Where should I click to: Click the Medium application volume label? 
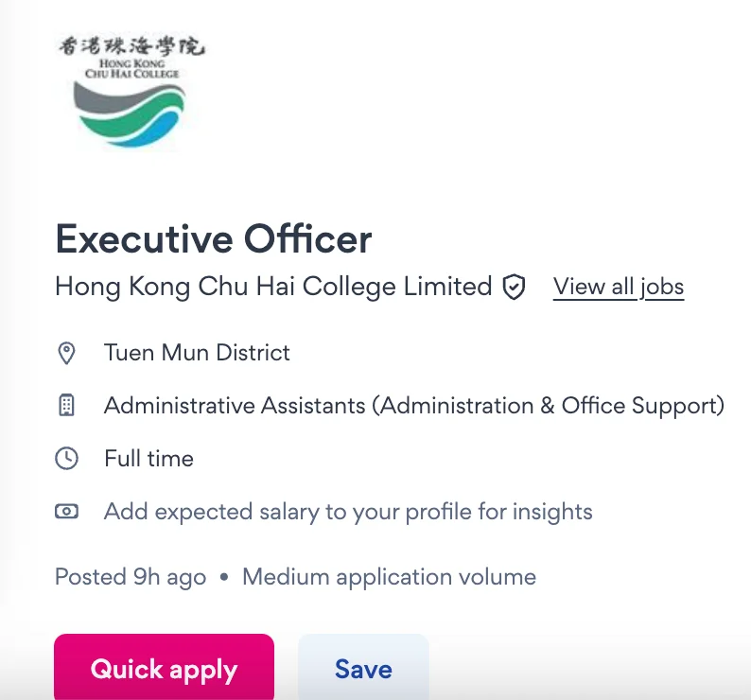(x=389, y=576)
